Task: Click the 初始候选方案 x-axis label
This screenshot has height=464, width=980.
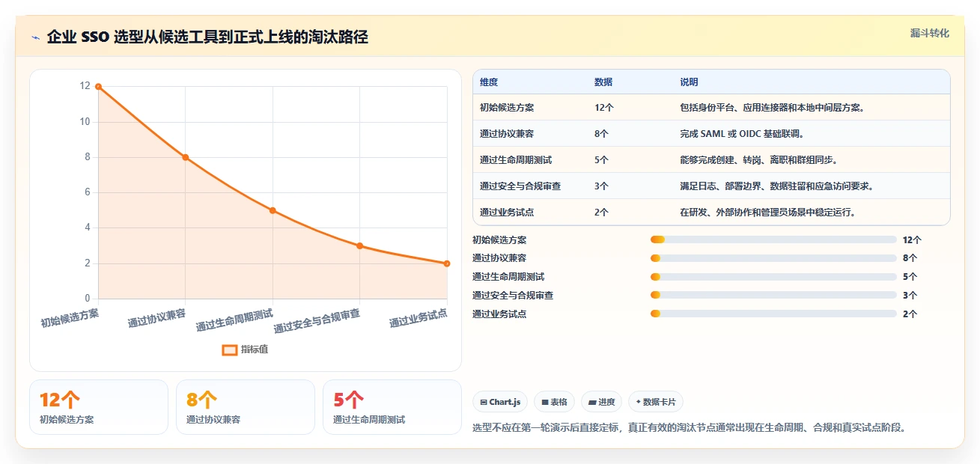Action: (70, 318)
